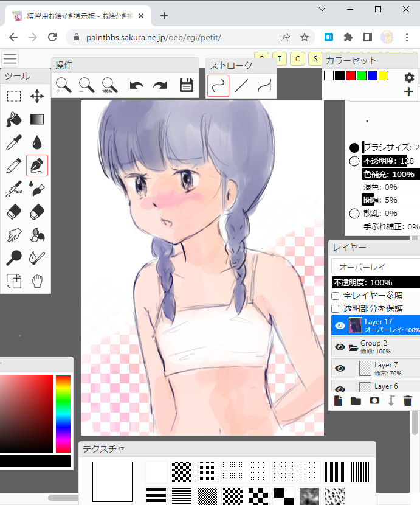Select the fountain pen tool
The height and width of the screenshot is (505, 420).
(x=37, y=165)
